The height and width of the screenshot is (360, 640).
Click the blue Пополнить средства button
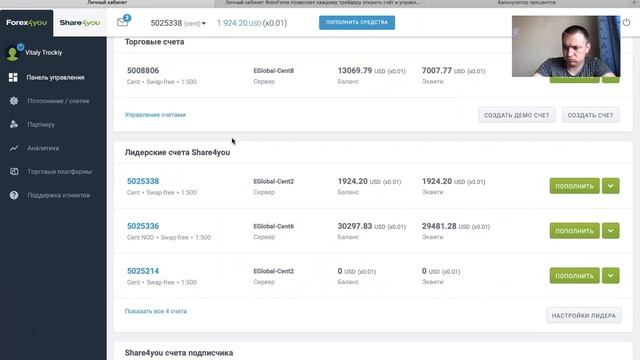(357, 22)
